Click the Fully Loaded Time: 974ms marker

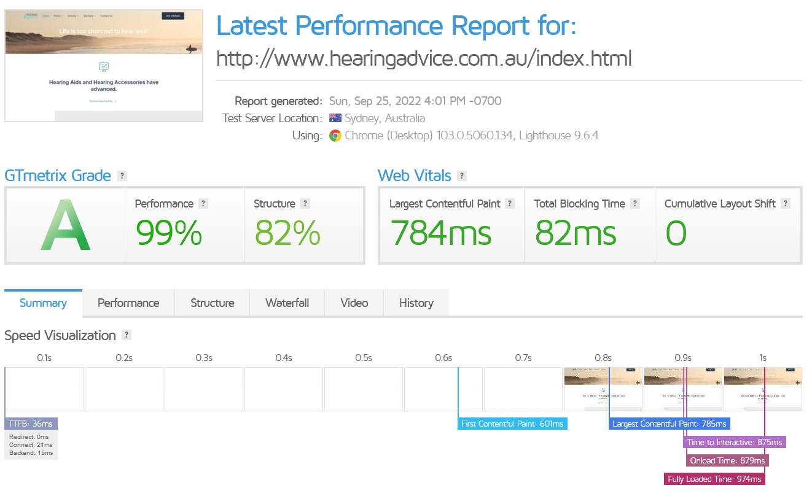[714, 479]
